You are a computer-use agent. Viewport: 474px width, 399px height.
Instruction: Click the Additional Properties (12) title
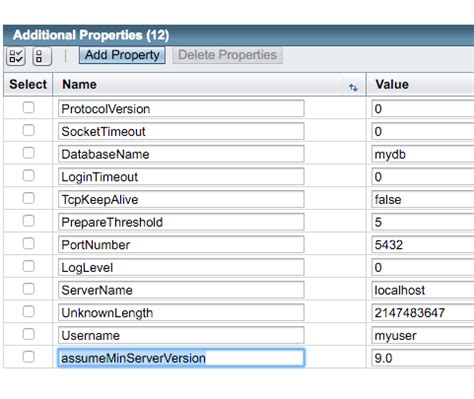(x=91, y=35)
